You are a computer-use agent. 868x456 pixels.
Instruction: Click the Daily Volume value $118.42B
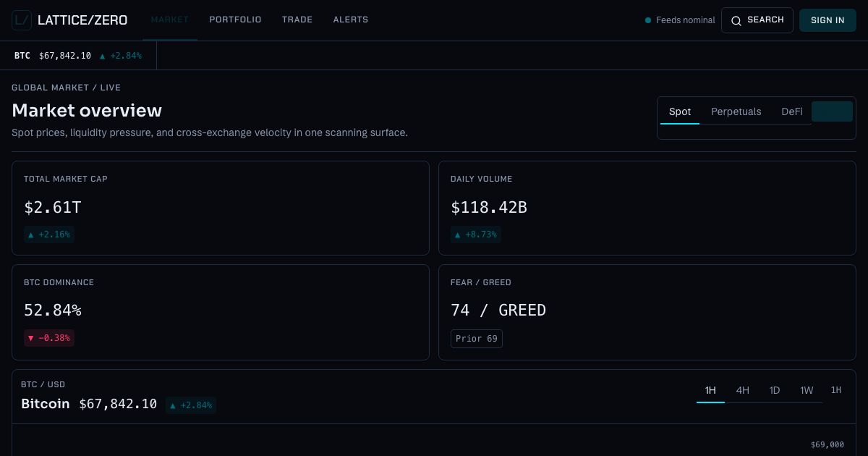489,208
